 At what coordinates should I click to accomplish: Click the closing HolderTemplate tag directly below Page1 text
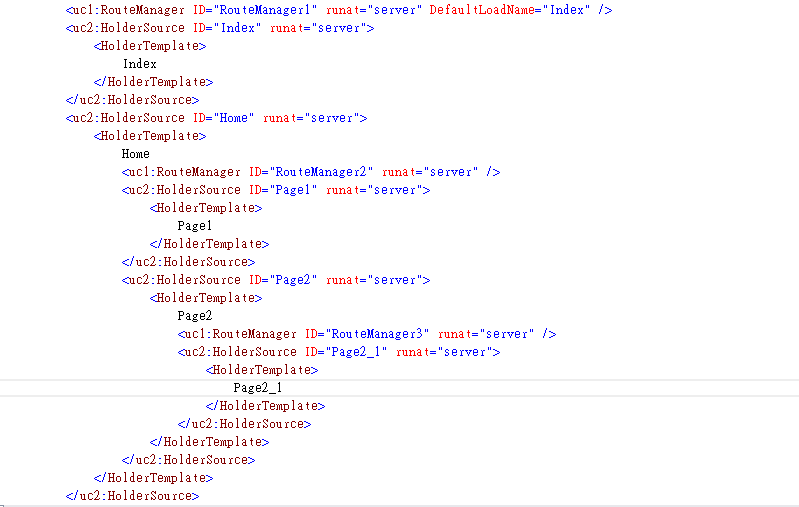(x=209, y=244)
